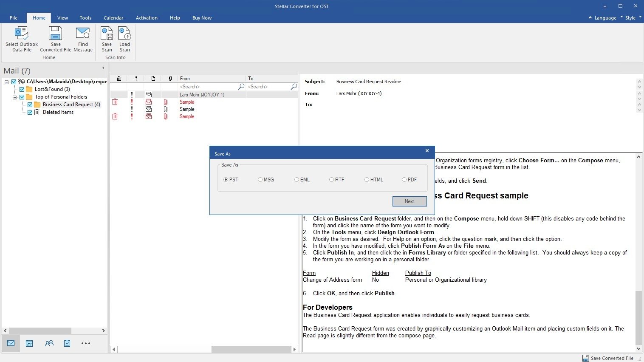Click search magnifier in To filter

294,87
